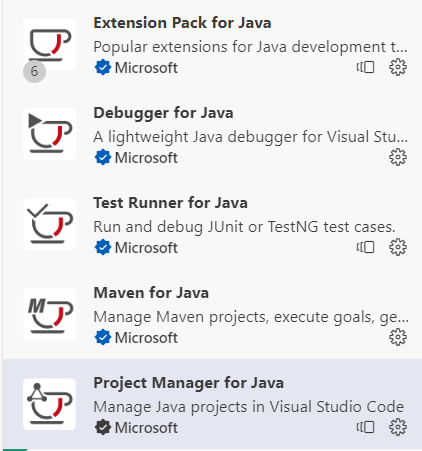Click the Test Runner for Java checkmark logo

[50, 224]
